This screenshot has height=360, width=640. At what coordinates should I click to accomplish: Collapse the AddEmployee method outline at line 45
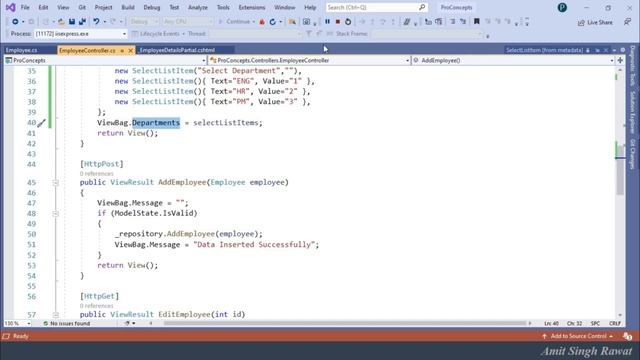(56, 183)
